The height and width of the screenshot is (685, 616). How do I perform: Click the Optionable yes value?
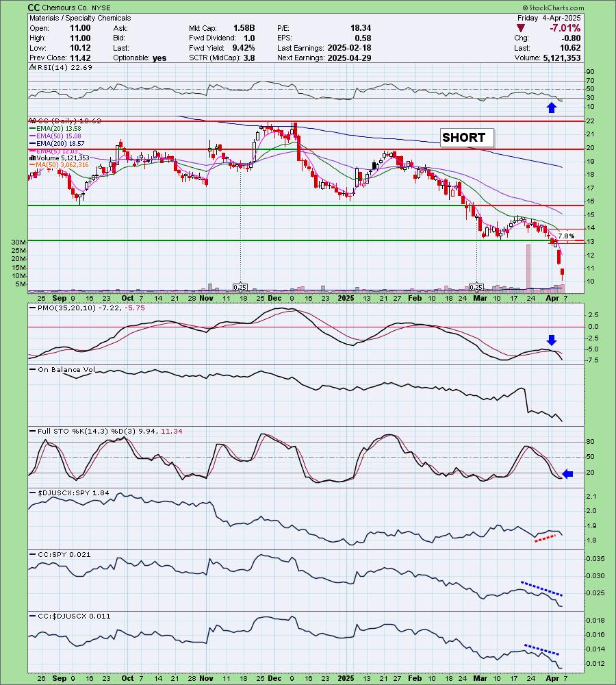click(159, 58)
